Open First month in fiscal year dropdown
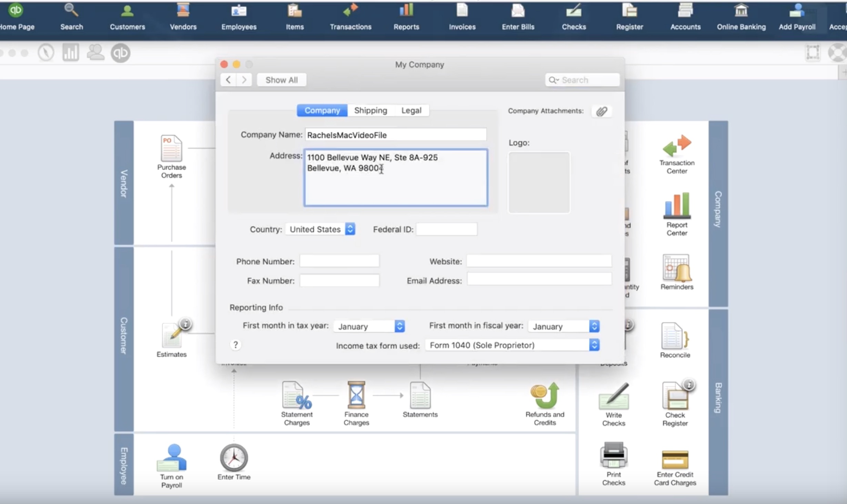This screenshot has width=847, height=504. pyautogui.click(x=564, y=326)
